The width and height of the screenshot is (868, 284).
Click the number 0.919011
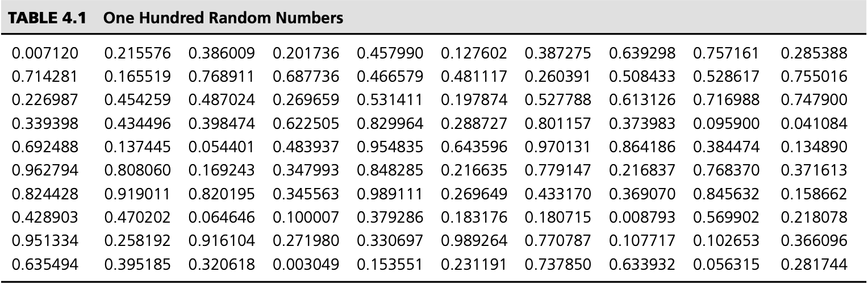click(x=137, y=194)
